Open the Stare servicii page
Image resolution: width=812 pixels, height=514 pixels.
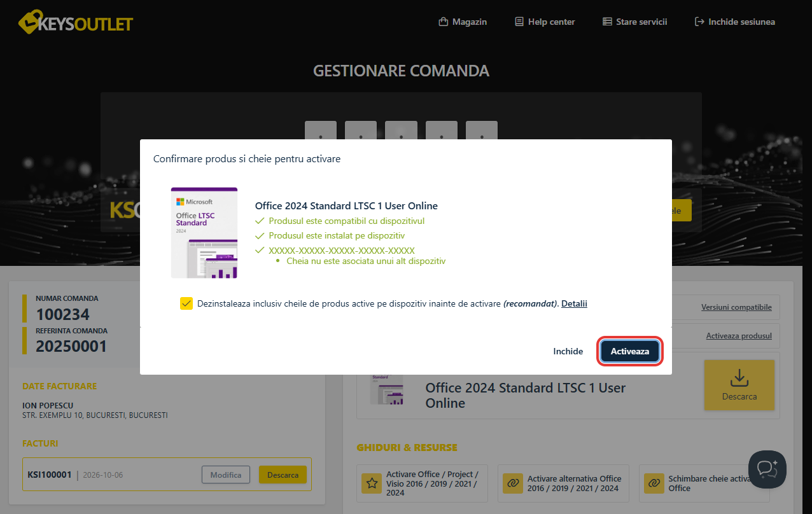point(634,22)
